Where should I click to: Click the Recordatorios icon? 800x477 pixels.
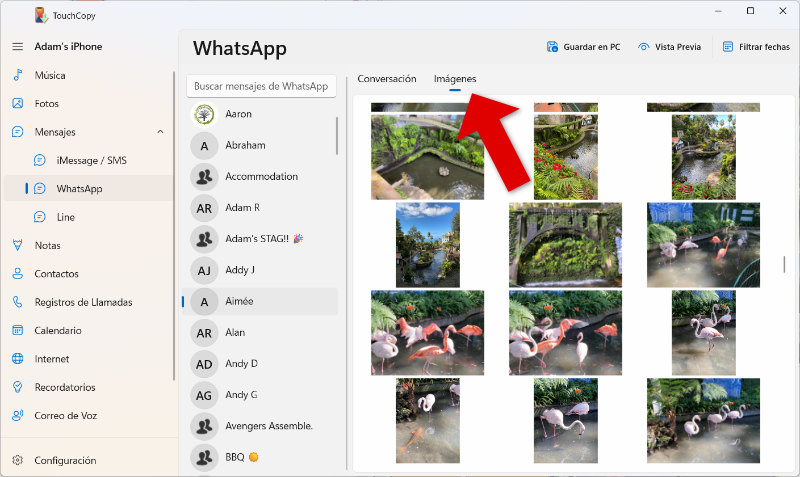click(x=17, y=387)
